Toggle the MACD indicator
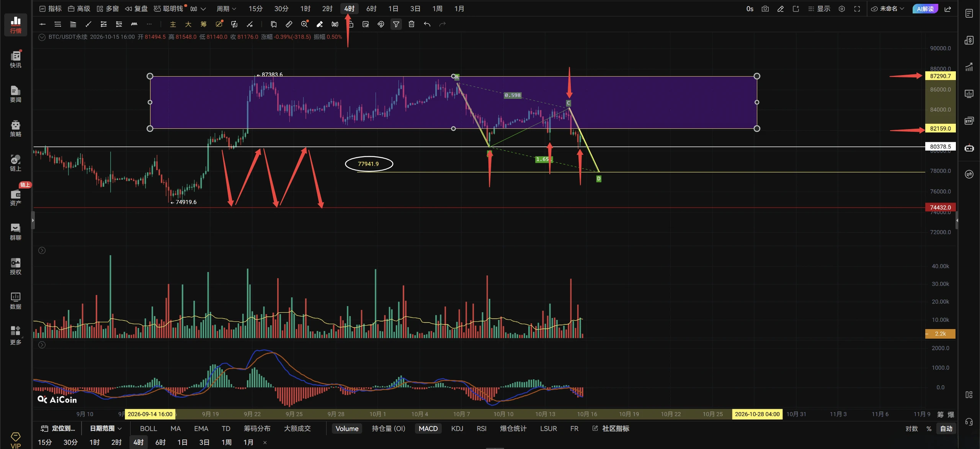The width and height of the screenshot is (980, 449). pyautogui.click(x=428, y=428)
